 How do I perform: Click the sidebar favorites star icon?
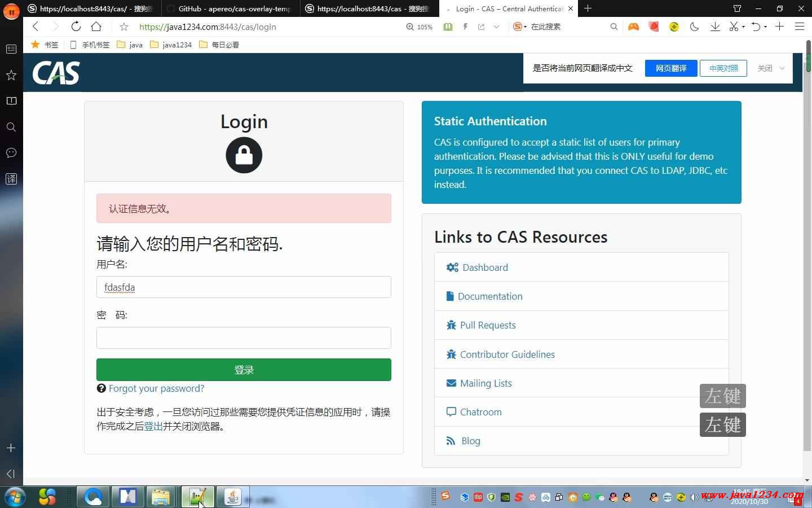point(11,75)
